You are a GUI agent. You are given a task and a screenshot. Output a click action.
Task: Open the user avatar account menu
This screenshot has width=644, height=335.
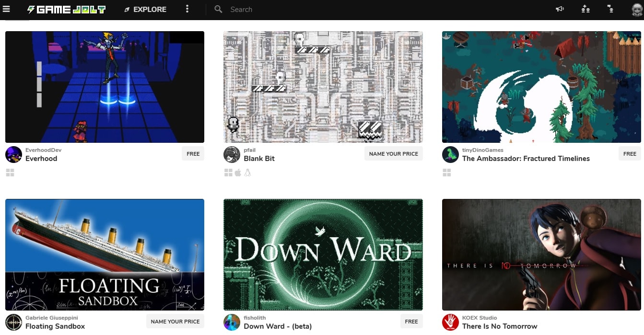(x=637, y=10)
